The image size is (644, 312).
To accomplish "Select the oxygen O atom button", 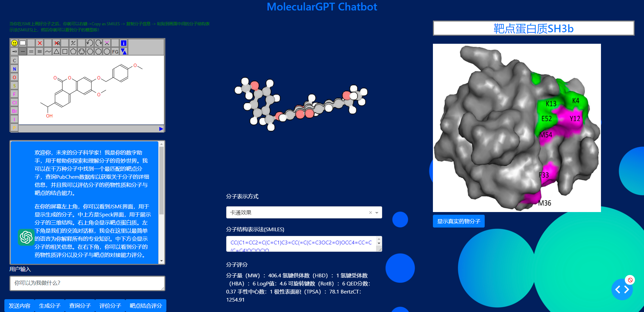I will 14,77.
